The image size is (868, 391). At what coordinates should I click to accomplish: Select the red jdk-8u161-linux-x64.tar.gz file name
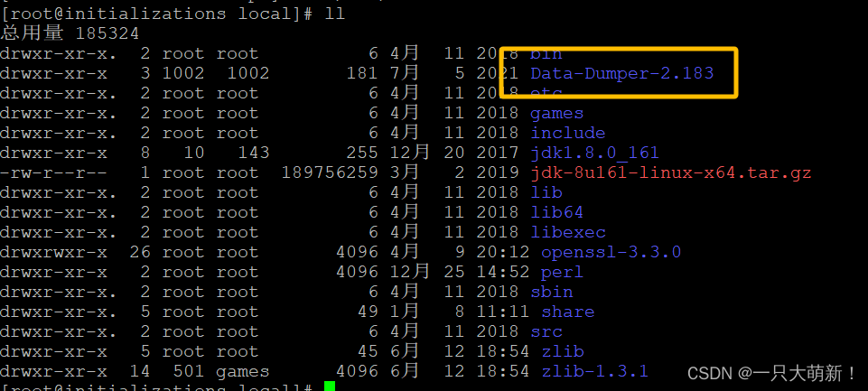pos(671,172)
